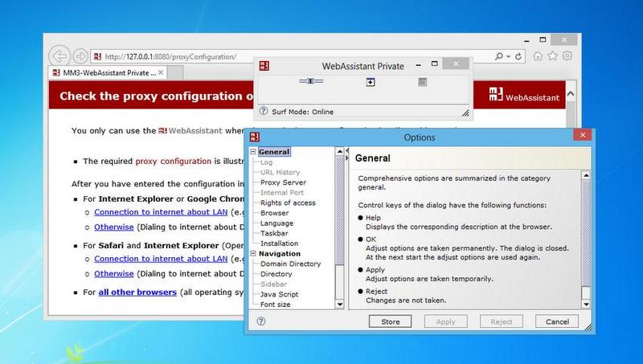Click the help icon in Options dialog footer
The image size is (643, 364).
tap(261, 321)
